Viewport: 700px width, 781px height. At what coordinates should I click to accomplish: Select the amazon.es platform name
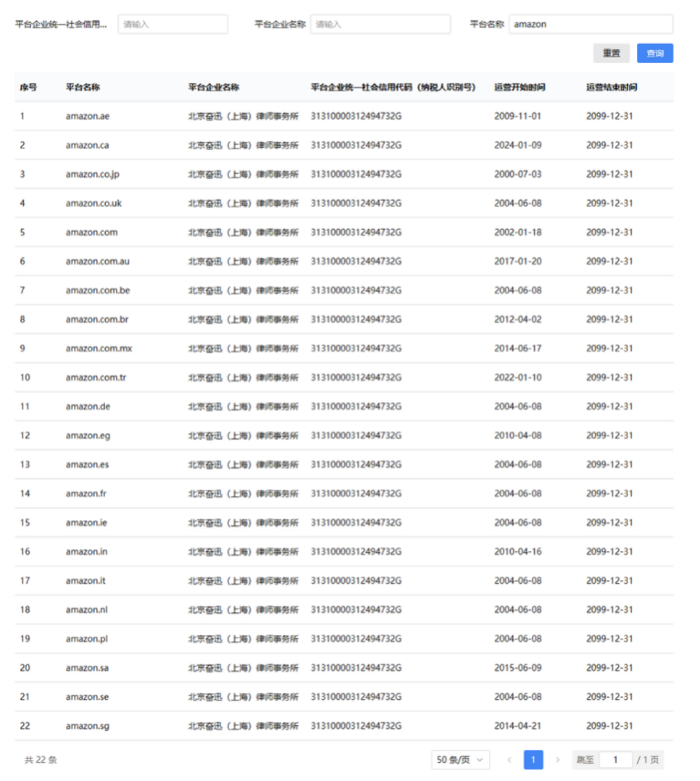coord(87,464)
